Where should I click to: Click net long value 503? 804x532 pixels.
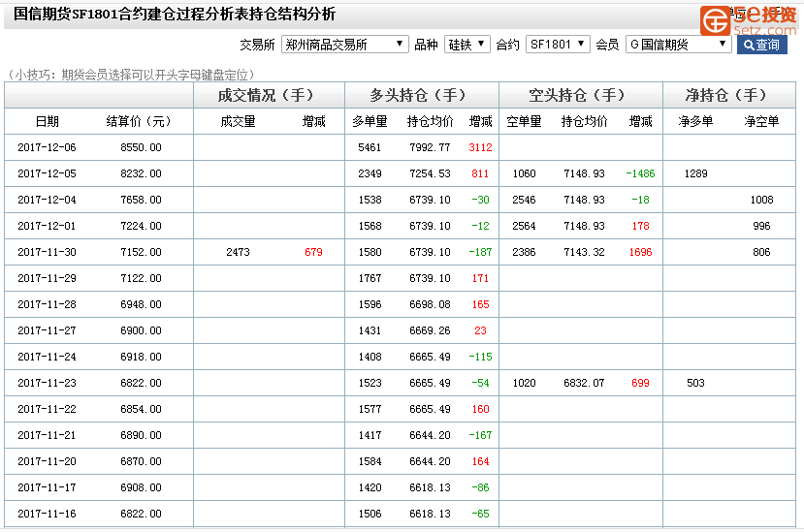(x=695, y=383)
